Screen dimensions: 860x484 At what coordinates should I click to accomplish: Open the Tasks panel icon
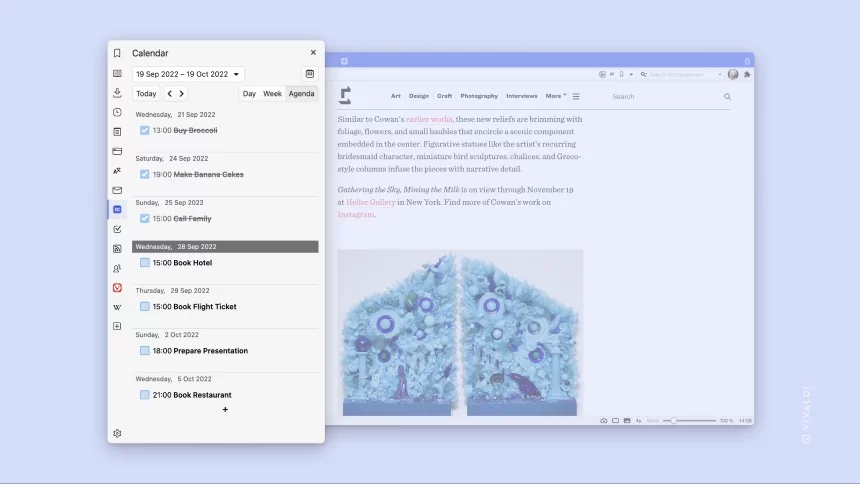click(117, 229)
